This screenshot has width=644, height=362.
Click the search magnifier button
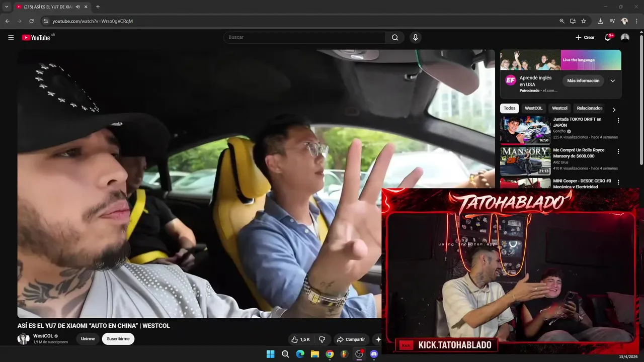click(x=395, y=37)
